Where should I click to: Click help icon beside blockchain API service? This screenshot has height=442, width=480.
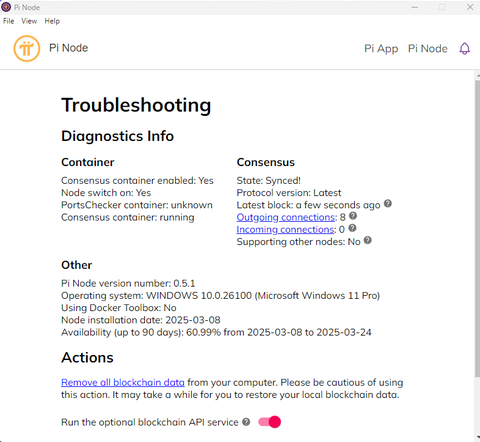(x=246, y=422)
